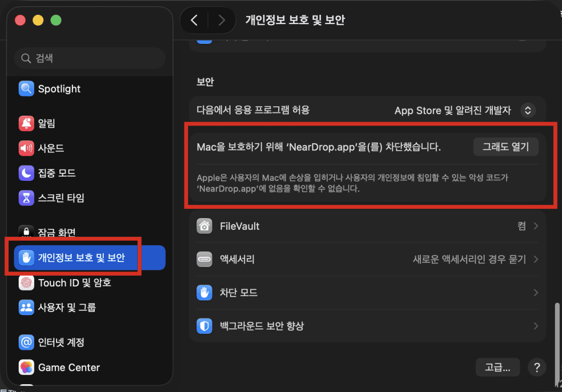This screenshot has width=562, height=392.
Task: Click the yellow minimize window button
Action: tap(38, 20)
